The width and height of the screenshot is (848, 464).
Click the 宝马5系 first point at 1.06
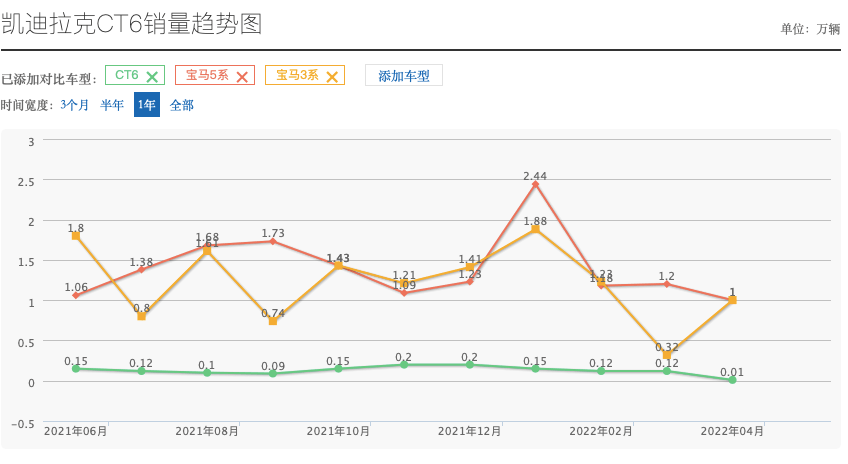[x=76, y=295]
